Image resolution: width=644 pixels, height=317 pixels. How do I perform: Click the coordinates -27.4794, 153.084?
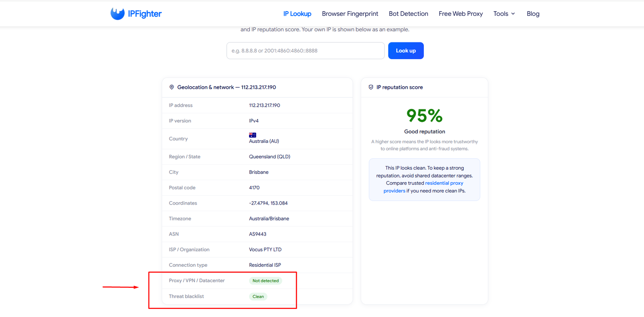point(268,203)
